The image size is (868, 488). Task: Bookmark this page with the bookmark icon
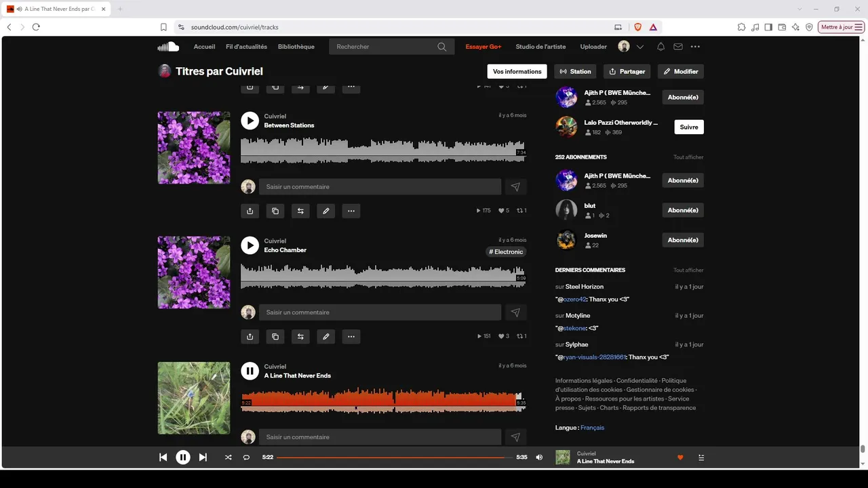coord(163,27)
